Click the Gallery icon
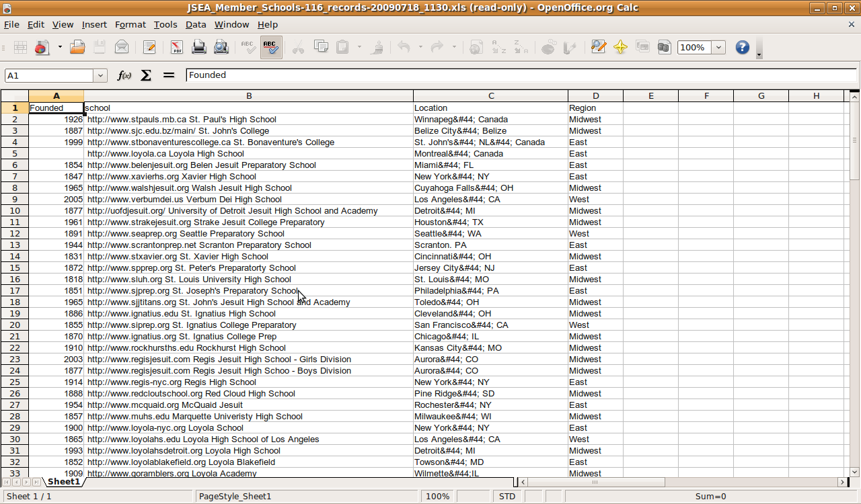This screenshot has width=861, height=504. pos(642,47)
